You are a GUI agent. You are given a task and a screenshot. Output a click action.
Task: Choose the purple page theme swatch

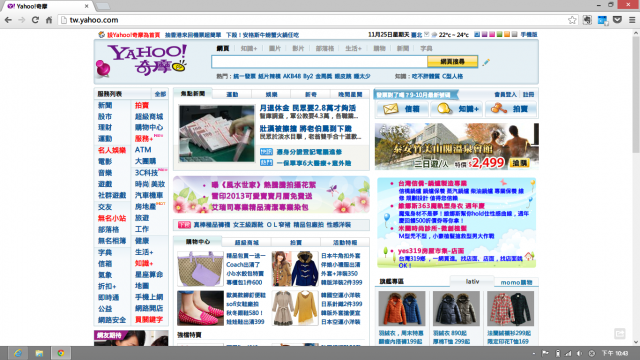click(484, 35)
